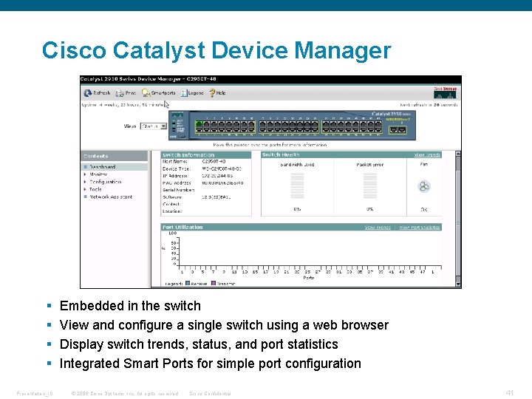Expand the Tools tree item
Screen dimensions: 532x399
point(85,189)
